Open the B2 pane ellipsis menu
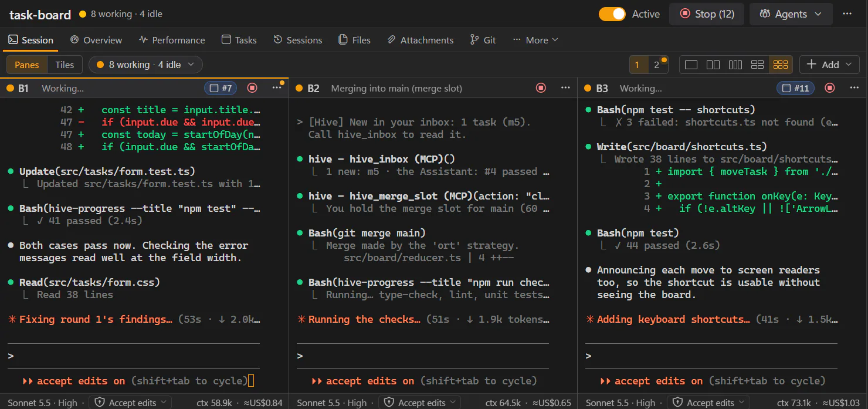The width and height of the screenshot is (868, 409). click(565, 88)
